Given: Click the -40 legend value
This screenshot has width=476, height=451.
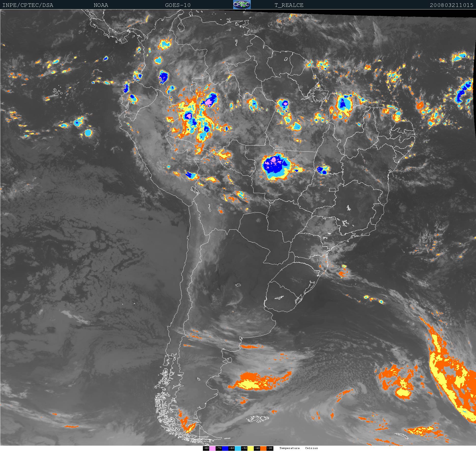Looking at the screenshot, I should coord(257,448).
